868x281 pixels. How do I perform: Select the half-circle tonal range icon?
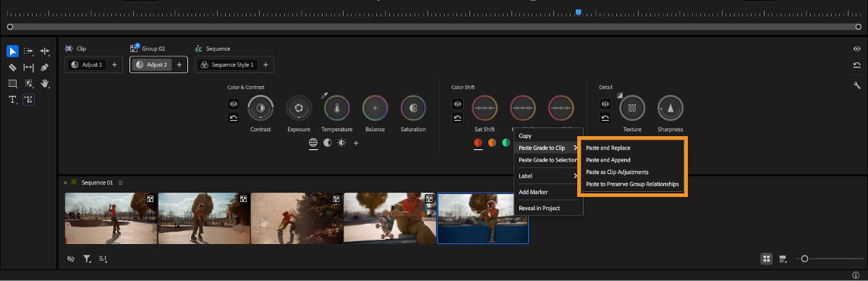(x=328, y=143)
